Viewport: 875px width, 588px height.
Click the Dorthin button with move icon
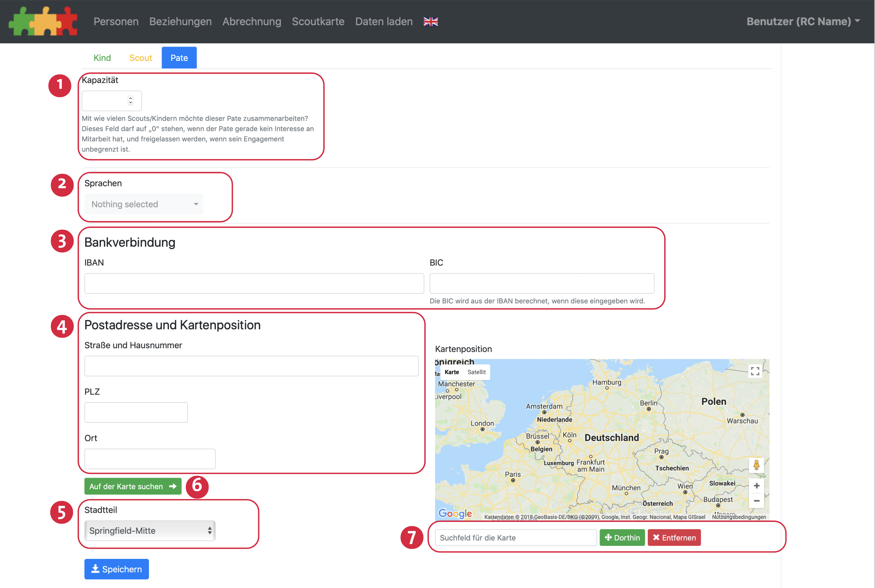(622, 537)
